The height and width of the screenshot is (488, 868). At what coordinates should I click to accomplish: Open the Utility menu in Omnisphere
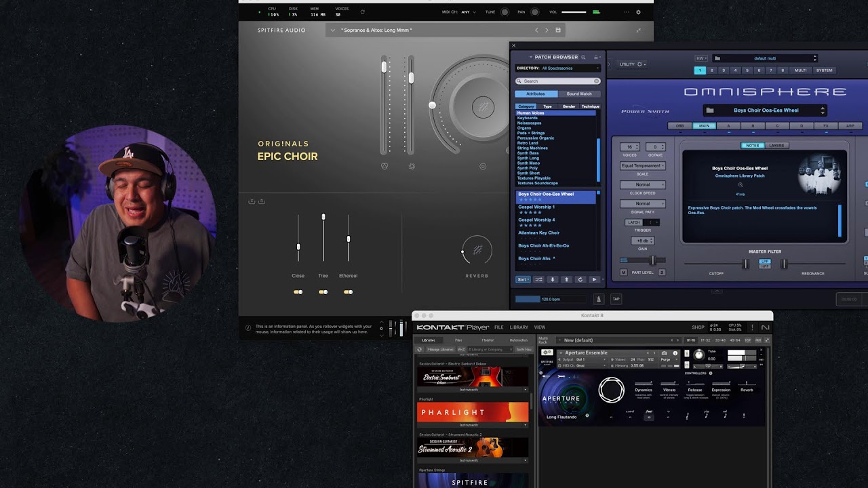coord(632,64)
